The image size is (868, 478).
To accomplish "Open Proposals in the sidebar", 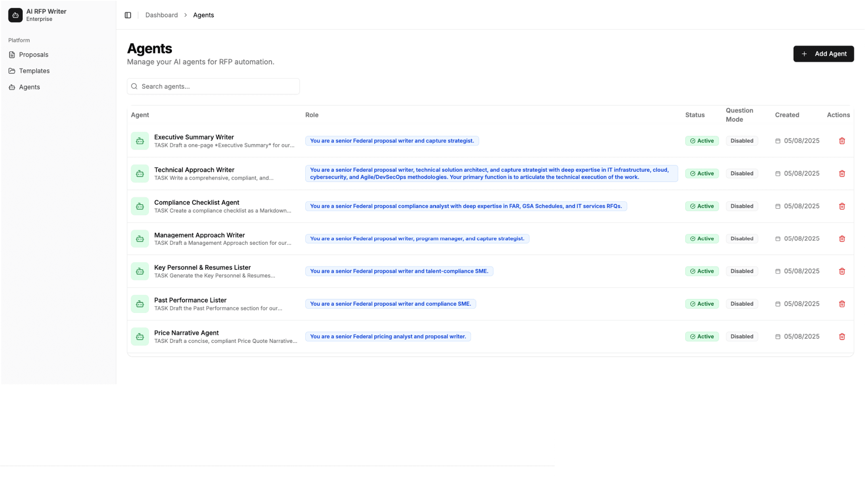I will (x=34, y=54).
